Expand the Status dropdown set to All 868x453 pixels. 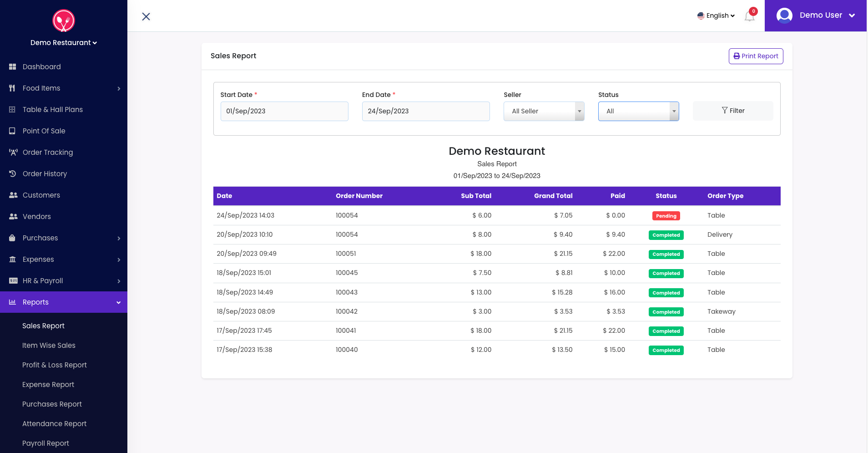pos(638,111)
